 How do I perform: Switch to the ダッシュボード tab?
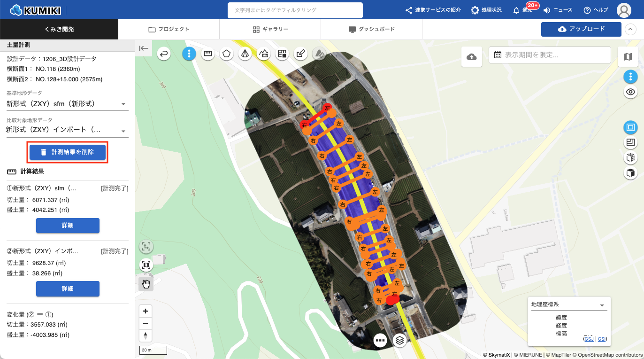[x=371, y=29]
